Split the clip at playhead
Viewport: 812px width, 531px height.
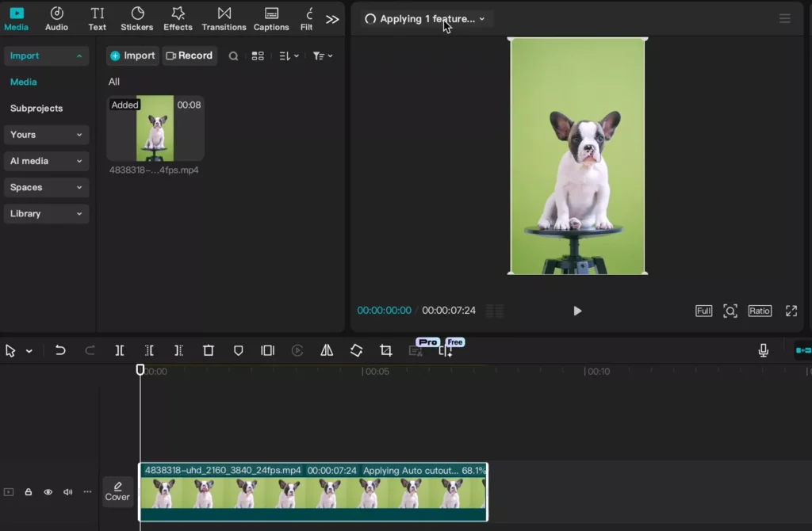[120, 350]
